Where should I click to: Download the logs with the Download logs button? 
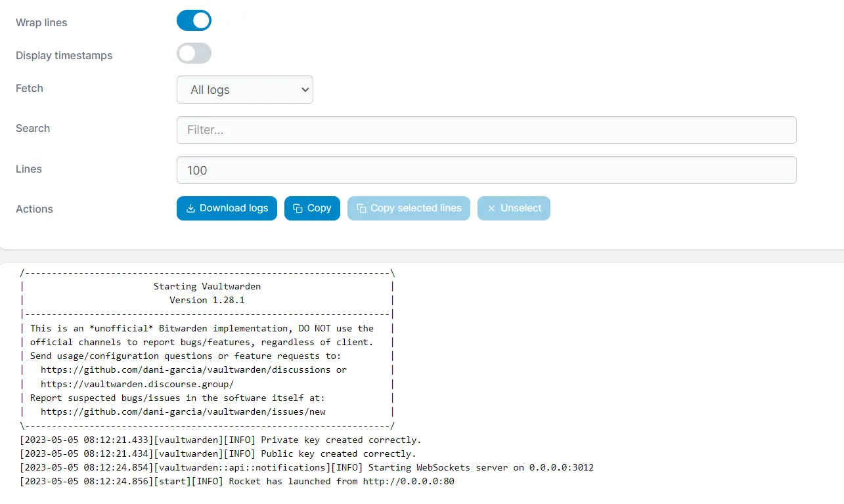[x=227, y=209]
